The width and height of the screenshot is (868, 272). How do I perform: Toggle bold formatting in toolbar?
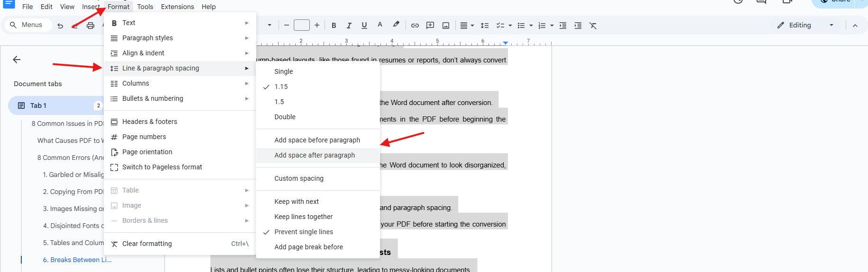(334, 26)
